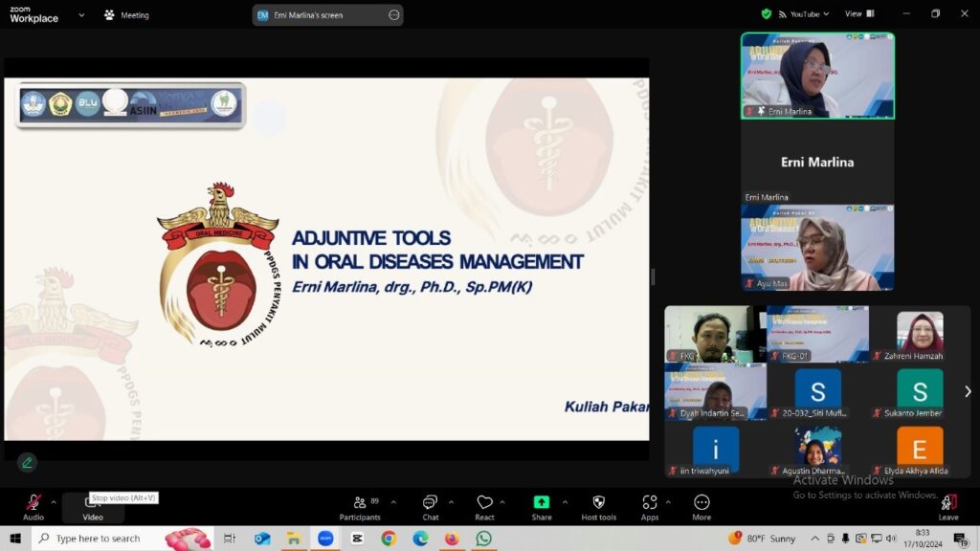Open CapCut from the taskbar
Image resolution: width=980 pixels, height=551 pixels.
pyautogui.click(x=357, y=539)
